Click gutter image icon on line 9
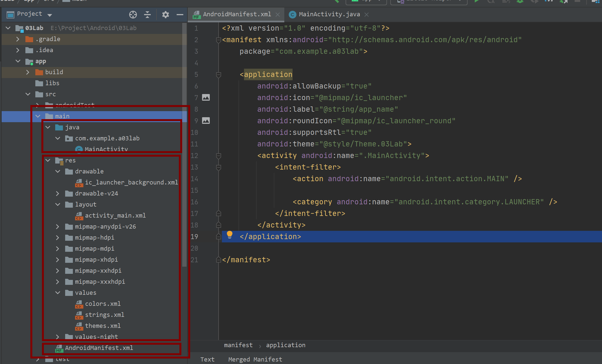Image resolution: width=602 pixels, height=364 pixels. [206, 121]
